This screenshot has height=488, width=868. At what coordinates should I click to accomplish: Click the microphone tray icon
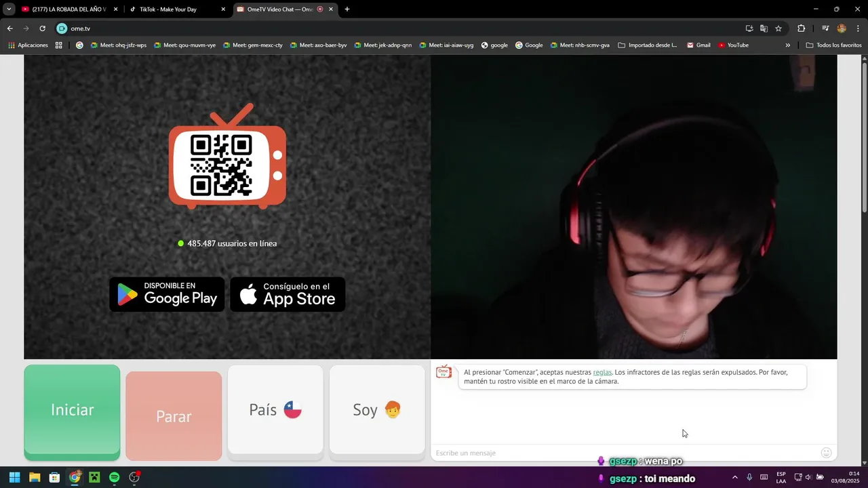click(x=749, y=477)
